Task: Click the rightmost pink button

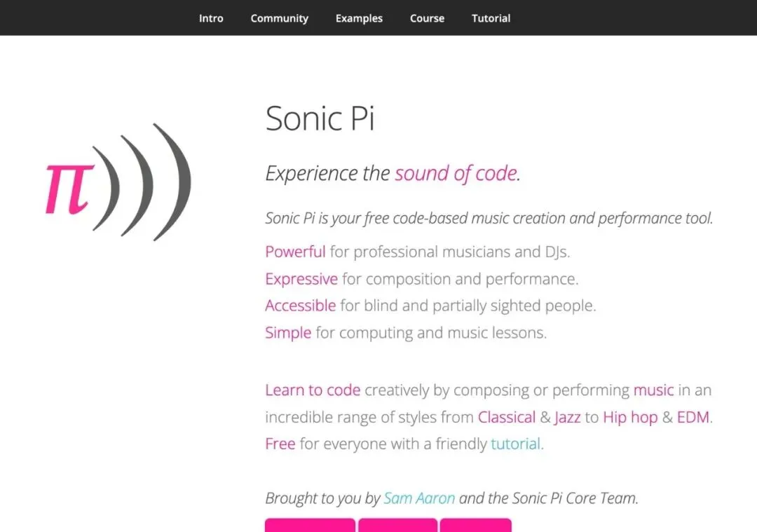Action: pos(475,525)
